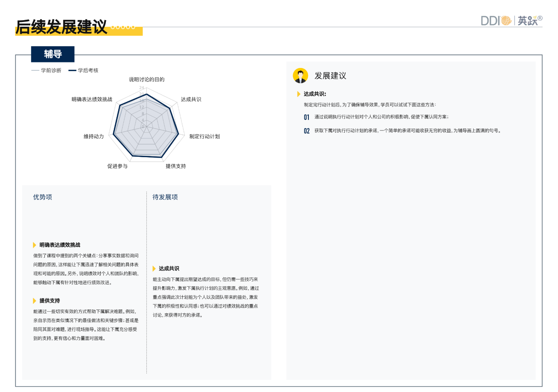Click the suggestion text 通过说明执行行动计划
The width and height of the screenshot is (558, 392).
click(381, 117)
